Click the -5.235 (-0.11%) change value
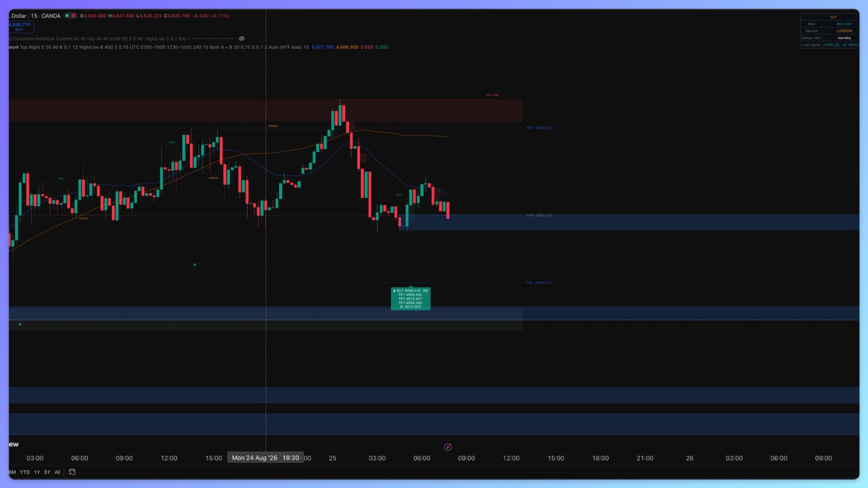The image size is (868, 488). (210, 16)
